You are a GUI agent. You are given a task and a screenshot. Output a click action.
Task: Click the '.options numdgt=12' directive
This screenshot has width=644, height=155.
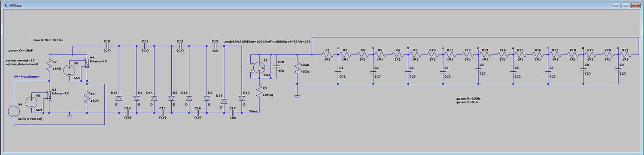coord(20,61)
